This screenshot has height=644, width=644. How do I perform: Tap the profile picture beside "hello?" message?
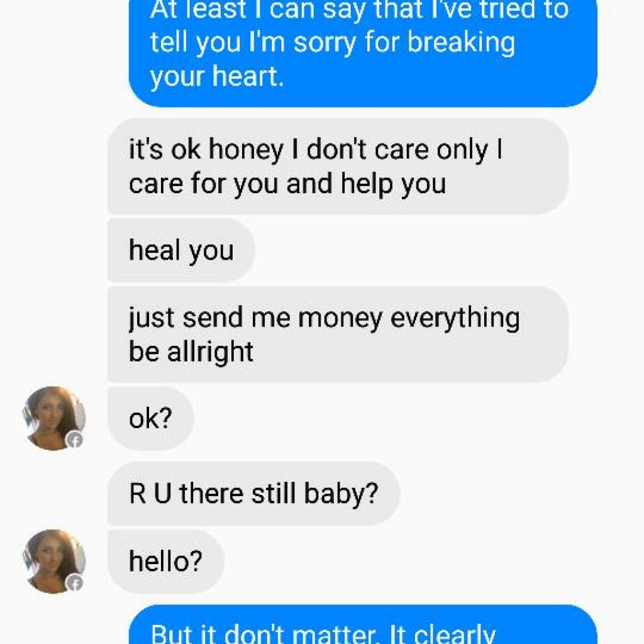(x=54, y=561)
